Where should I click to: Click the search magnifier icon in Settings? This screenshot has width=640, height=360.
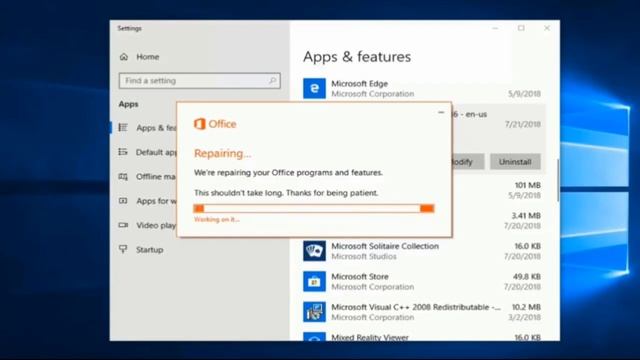(x=273, y=81)
